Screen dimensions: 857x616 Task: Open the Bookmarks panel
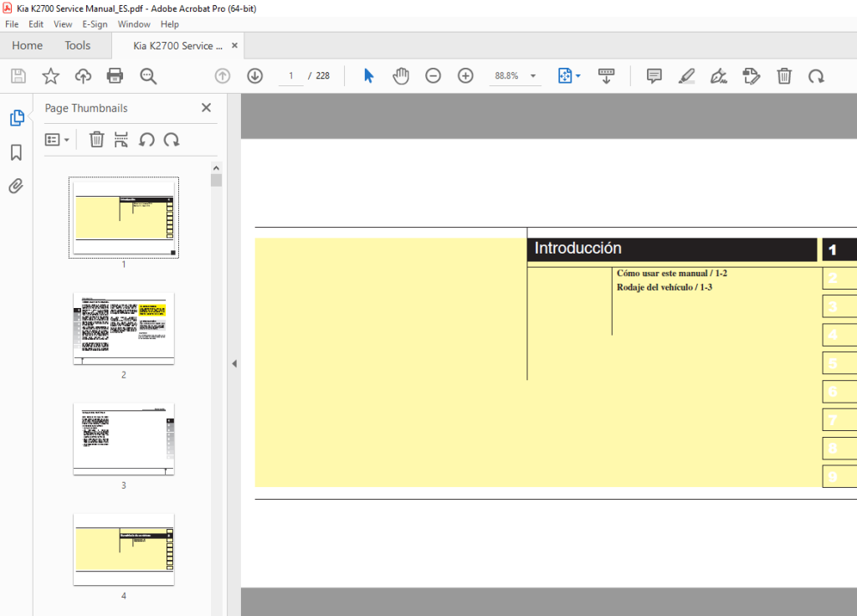click(x=17, y=152)
